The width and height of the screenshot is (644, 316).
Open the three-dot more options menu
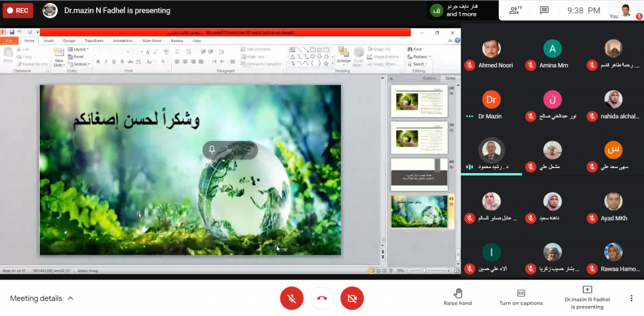tap(631, 298)
